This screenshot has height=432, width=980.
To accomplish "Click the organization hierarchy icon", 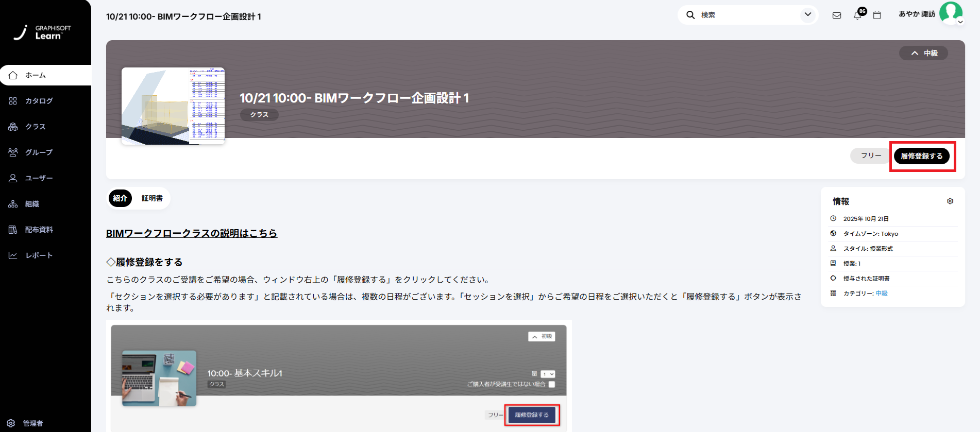I will click(13, 204).
